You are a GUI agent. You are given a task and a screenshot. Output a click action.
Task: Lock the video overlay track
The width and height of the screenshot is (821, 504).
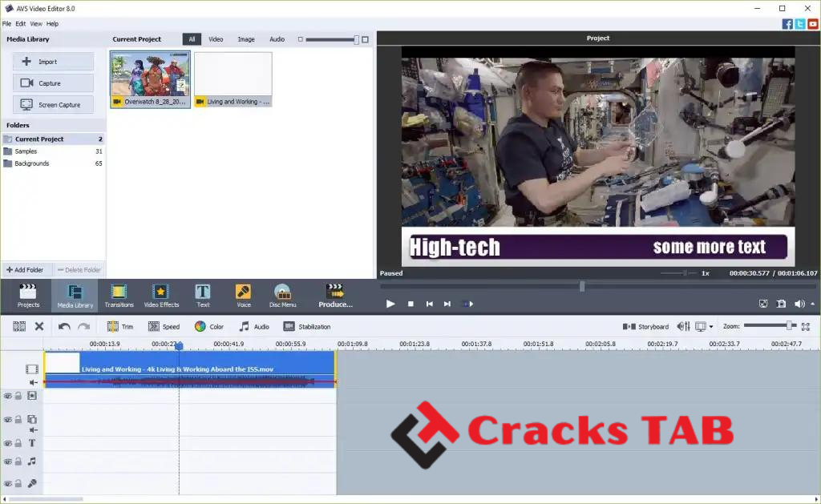[x=18, y=420]
